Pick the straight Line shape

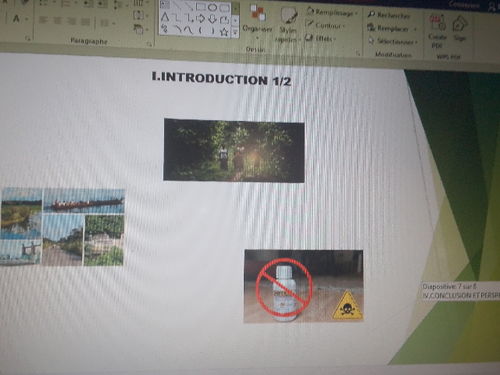tap(177, 5)
